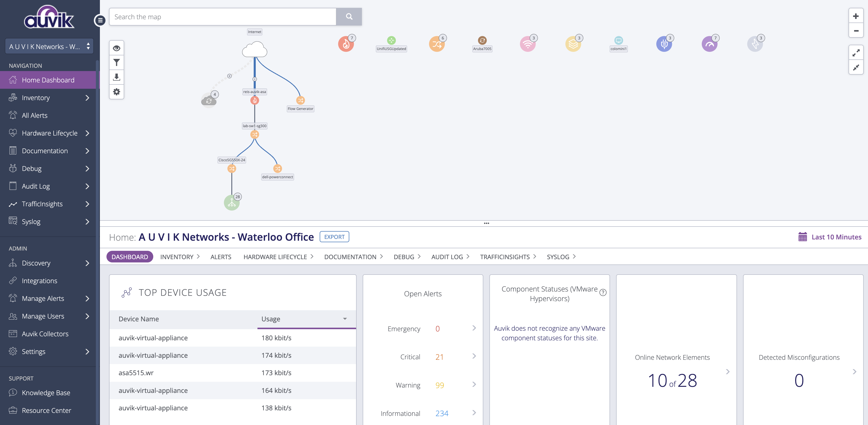The image size is (868, 425).
Task: Open the Usage column sort dropdown
Action: pyautogui.click(x=344, y=319)
